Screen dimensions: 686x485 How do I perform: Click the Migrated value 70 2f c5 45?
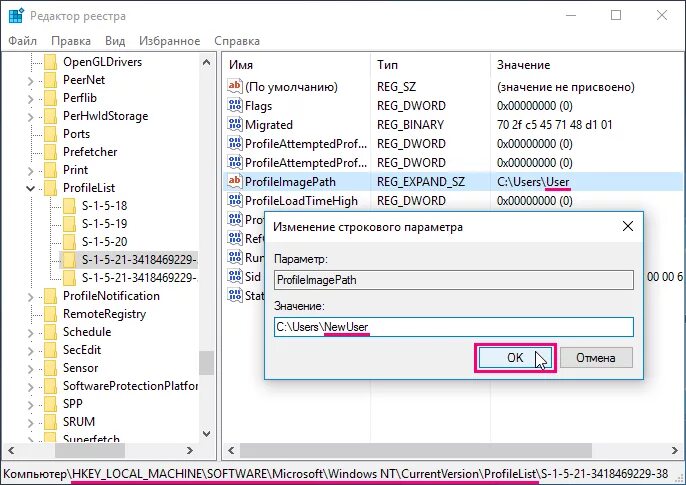(554, 125)
